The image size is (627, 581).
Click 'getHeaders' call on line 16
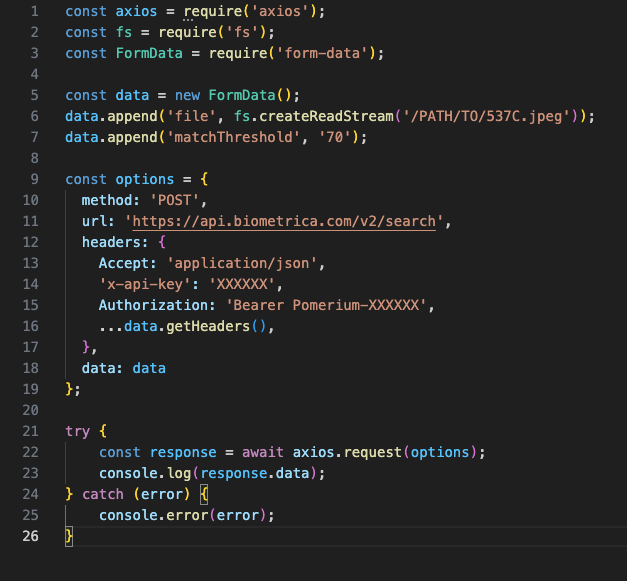pos(208,326)
